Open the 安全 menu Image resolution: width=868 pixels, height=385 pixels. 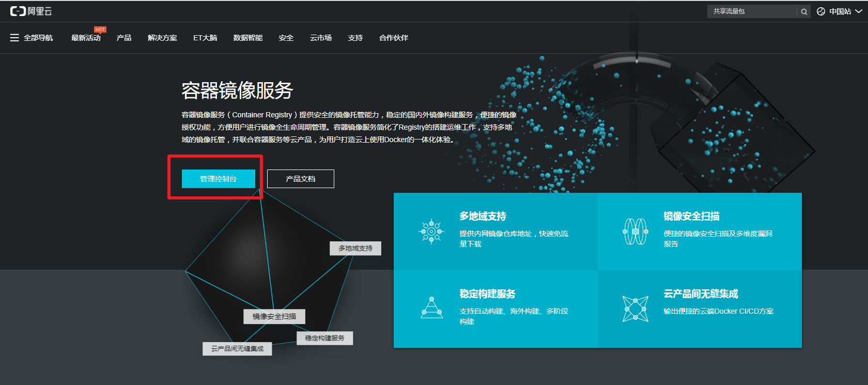(286, 38)
